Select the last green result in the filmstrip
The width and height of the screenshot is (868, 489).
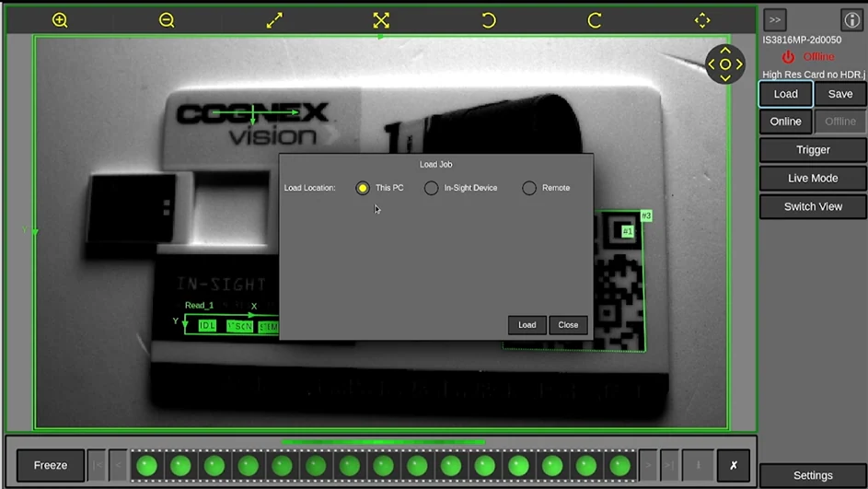tap(619, 466)
